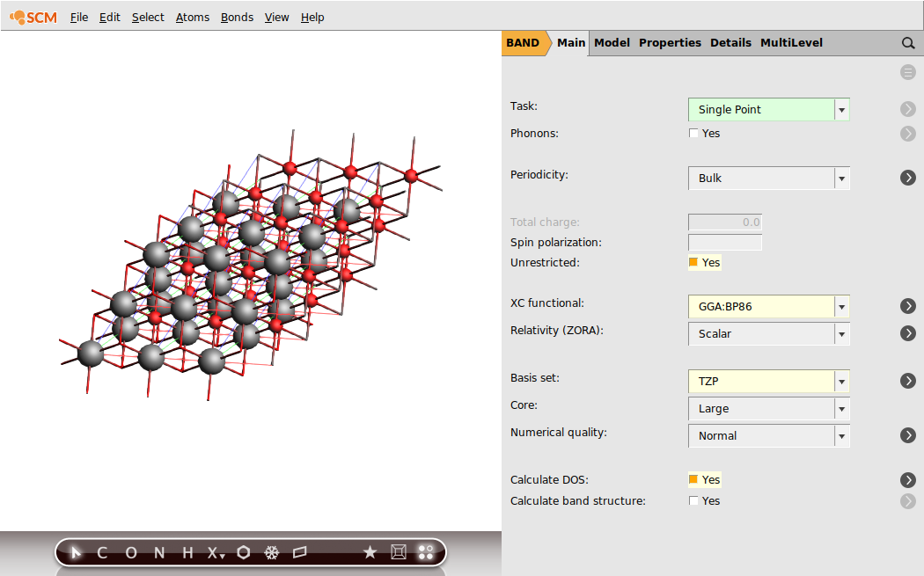Open Phonons details arrow
Viewport: 924px width, 576px height.
coord(908,133)
